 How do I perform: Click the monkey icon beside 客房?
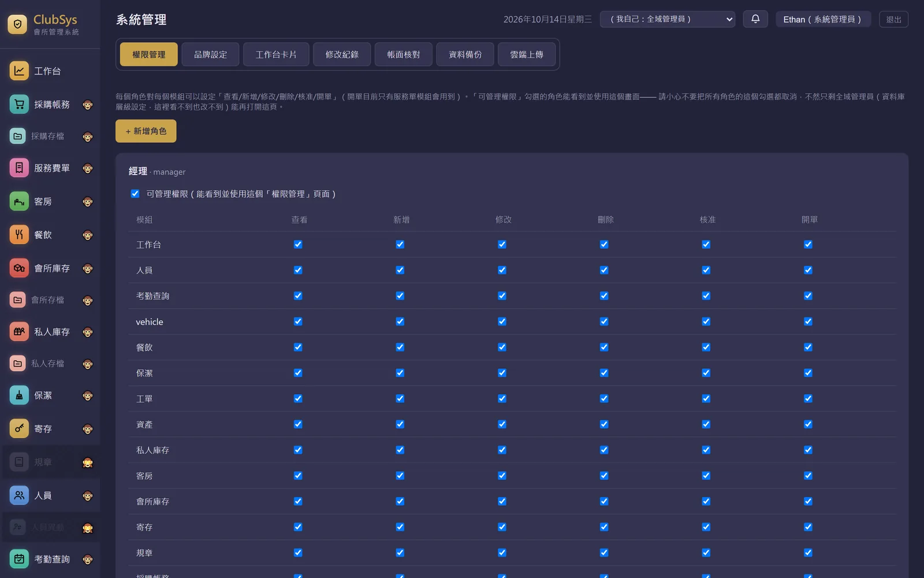[88, 202]
